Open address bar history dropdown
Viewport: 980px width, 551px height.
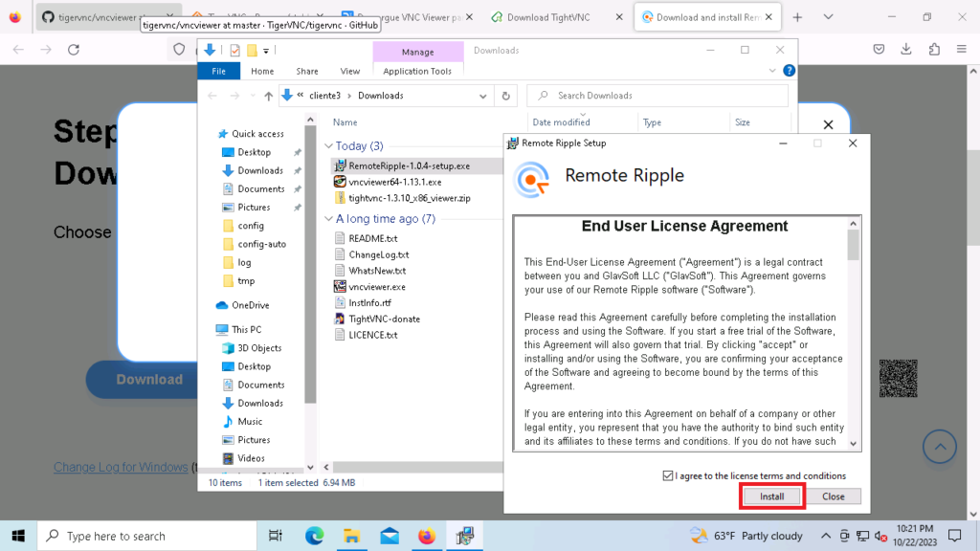482,97
